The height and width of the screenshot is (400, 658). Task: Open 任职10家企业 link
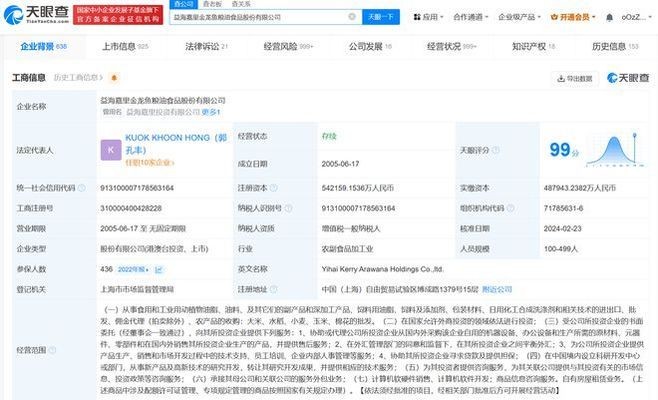pyautogui.click(x=149, y=162)
